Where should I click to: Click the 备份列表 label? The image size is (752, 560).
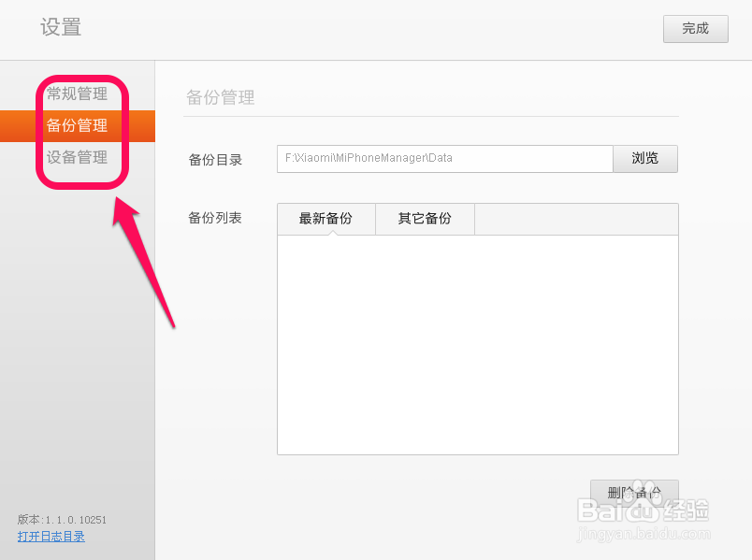[215, 219]
